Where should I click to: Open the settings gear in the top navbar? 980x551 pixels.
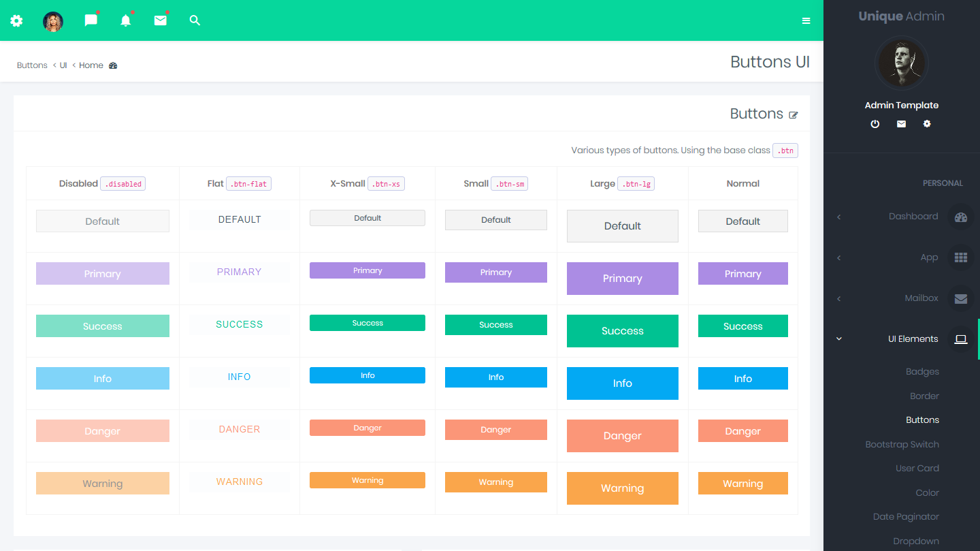(x=16, y=20)
